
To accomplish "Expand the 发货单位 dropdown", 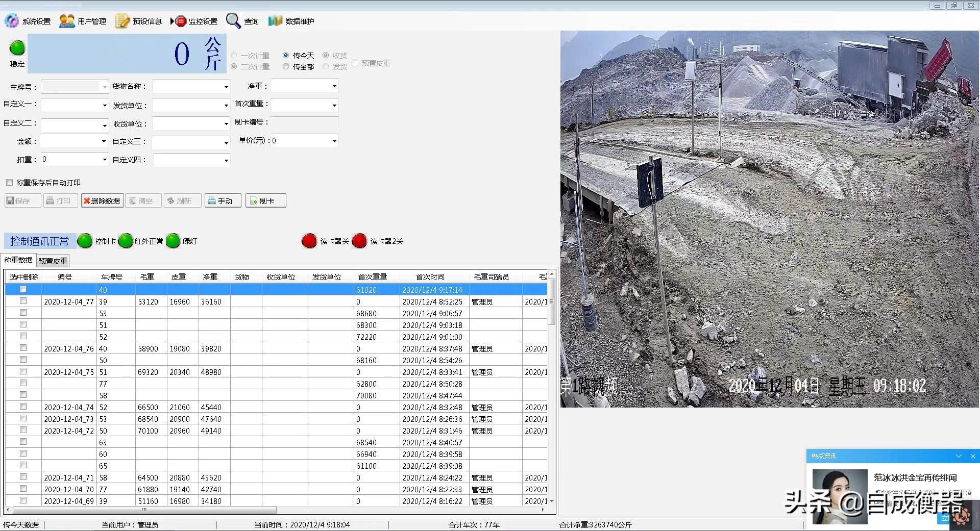I will [226, 105].
